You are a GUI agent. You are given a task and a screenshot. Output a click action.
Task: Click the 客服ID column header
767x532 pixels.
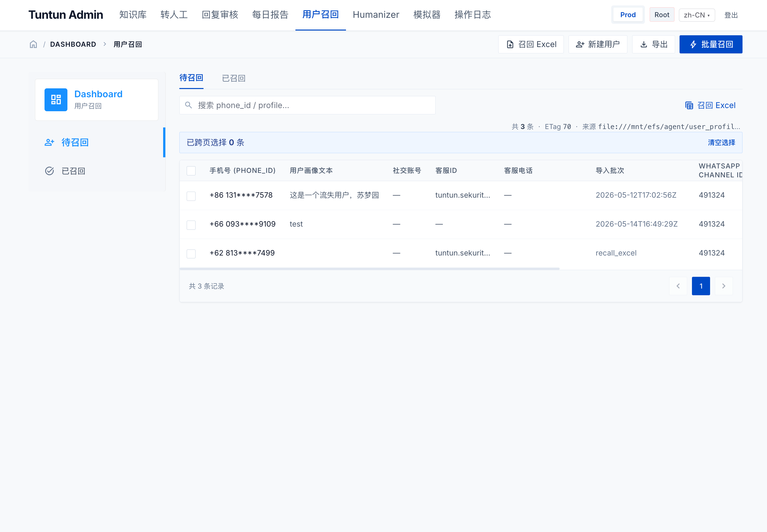pyautogui.click(x=446, y=171)
